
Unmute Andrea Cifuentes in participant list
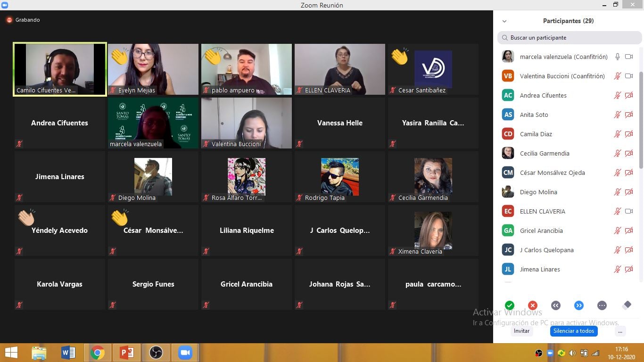[617, 95]
